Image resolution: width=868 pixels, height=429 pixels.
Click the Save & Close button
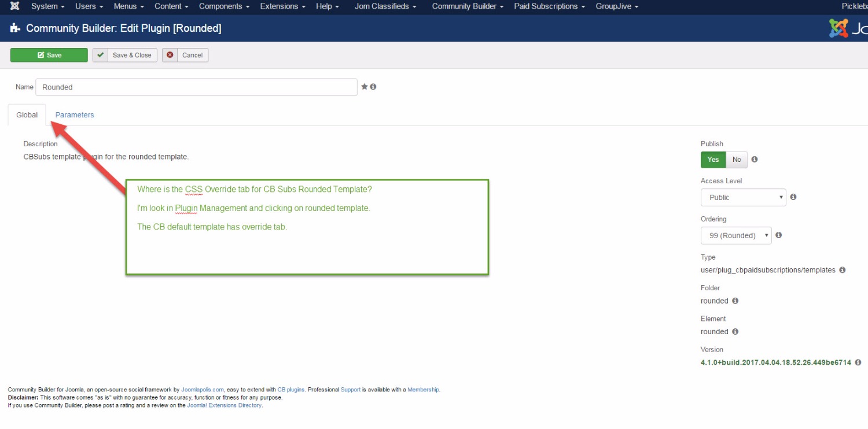pos(125,55)
